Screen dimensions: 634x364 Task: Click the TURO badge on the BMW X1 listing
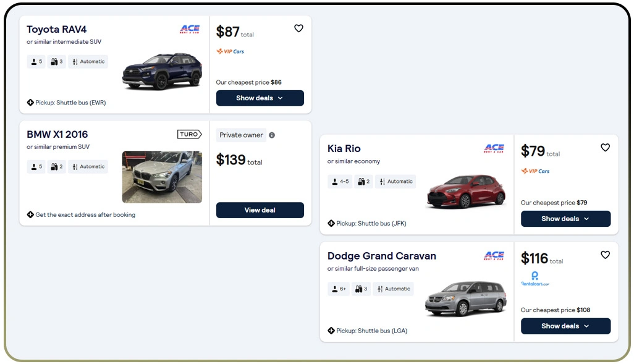189,133
